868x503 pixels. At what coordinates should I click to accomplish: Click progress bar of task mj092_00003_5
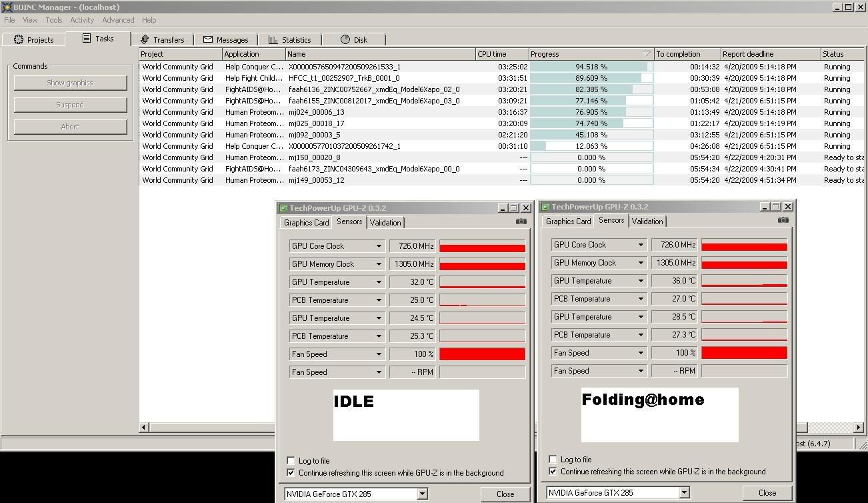[x=591, y=135]
